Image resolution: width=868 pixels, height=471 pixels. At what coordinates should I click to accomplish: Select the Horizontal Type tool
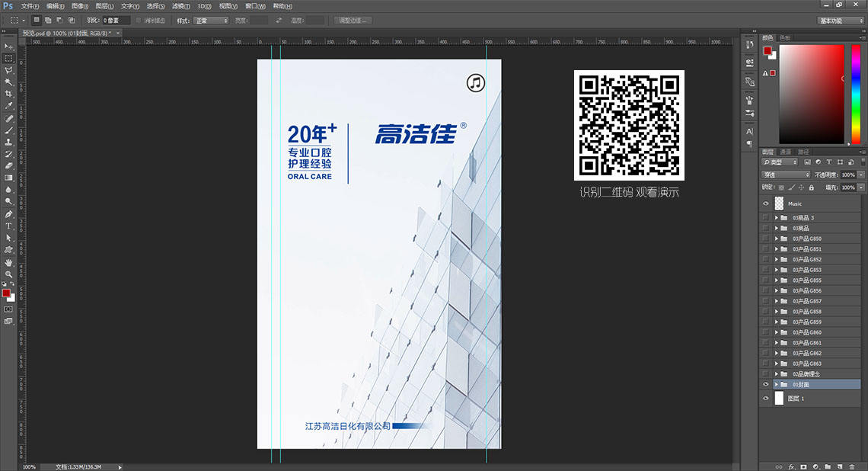point(8,226)
